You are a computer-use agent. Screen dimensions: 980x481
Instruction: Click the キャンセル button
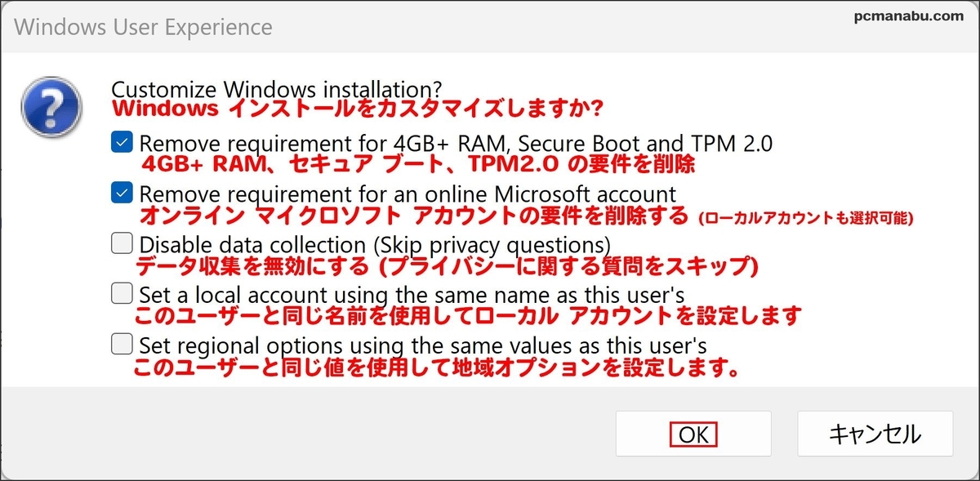[875, 434]
